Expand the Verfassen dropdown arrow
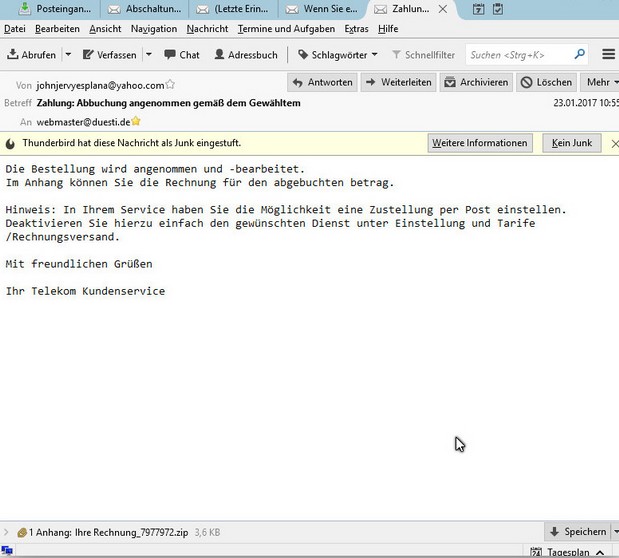Viewport: 619px width, 558px height. [149, 54]
